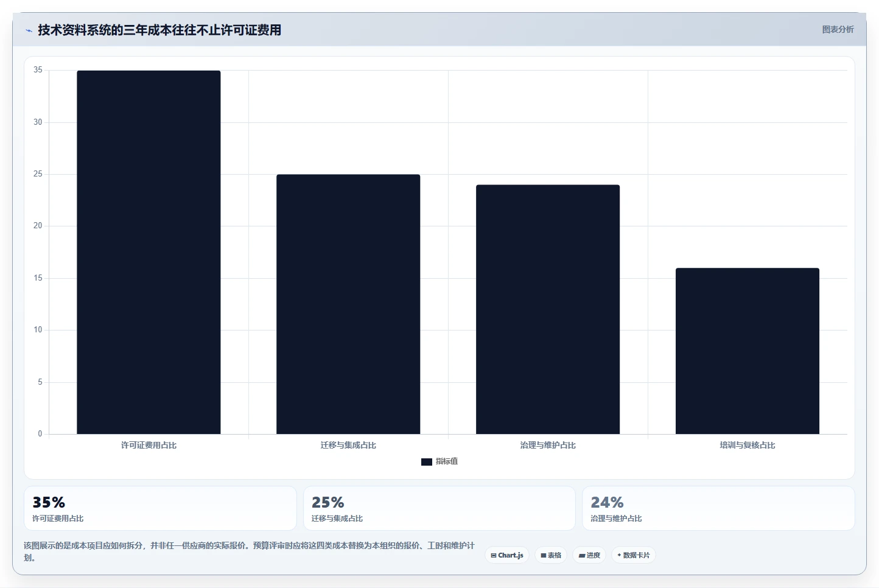
Task: Toggle the 指标值 legend color box
Action: (426, 461)
